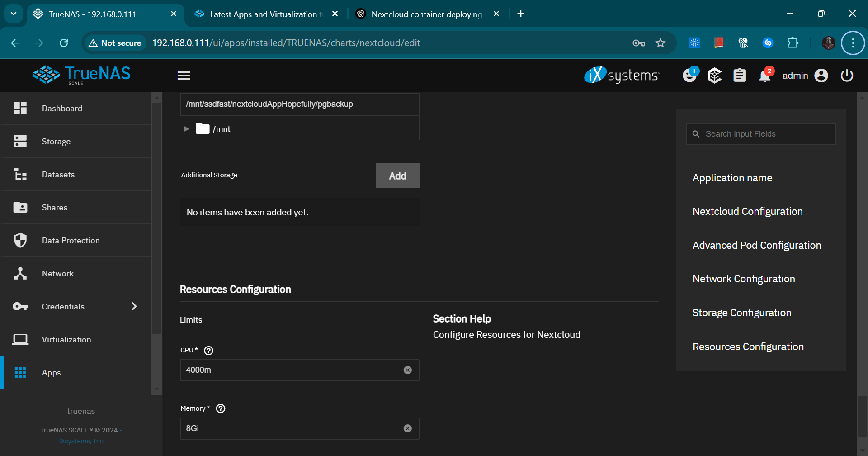The width and height of the screenshot is (868, 456).
Task: Open browser extensions puzzle icon
Action: coord(793,43)
